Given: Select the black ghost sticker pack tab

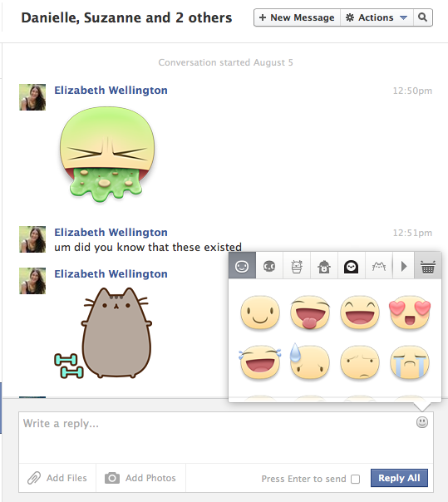Looking at the screenshot, I should (352, 266).
